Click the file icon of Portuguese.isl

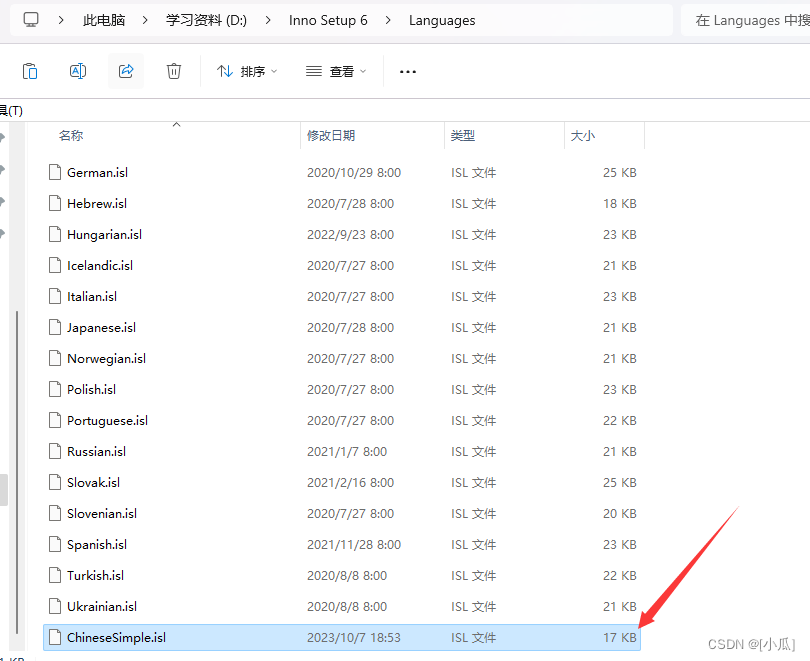(x=55, y=420)
